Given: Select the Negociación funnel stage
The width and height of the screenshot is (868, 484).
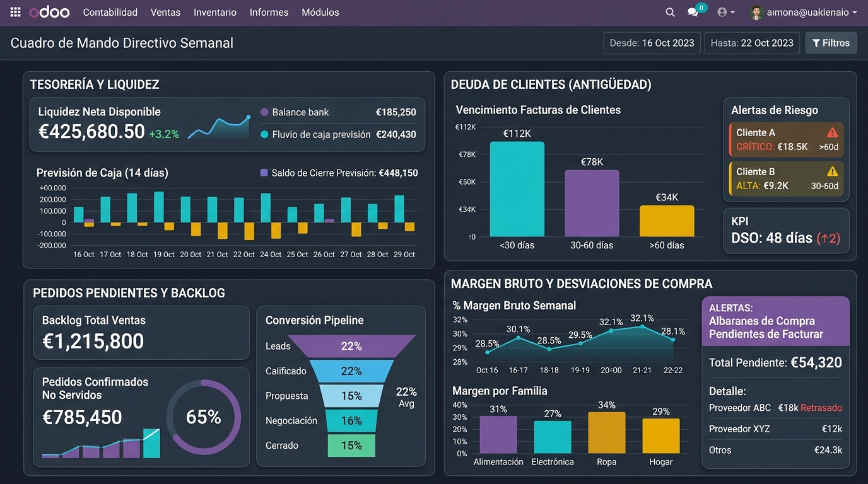Looking at the screenshot, I should click(x=351, y=420).
